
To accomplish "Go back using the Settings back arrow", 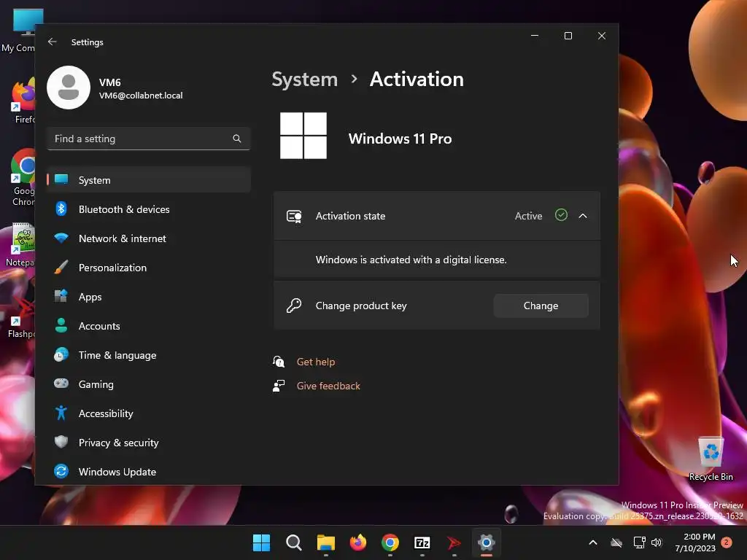I will point(53,42).
